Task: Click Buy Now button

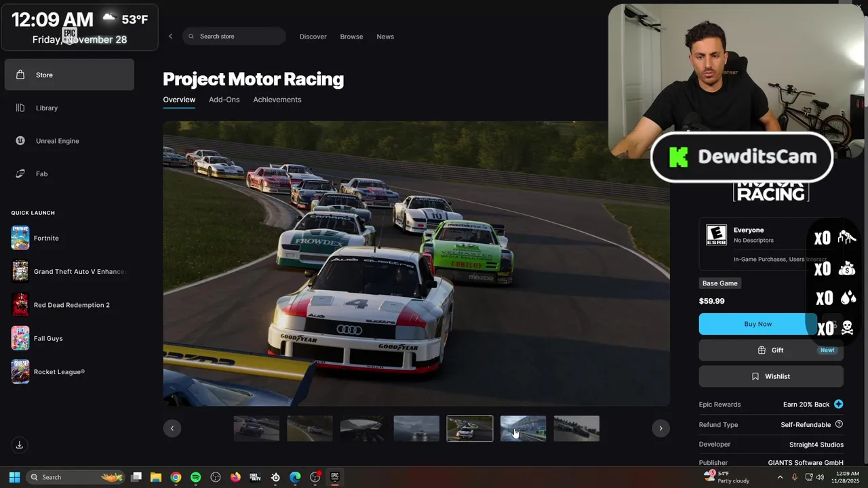Action: point(758,324)
